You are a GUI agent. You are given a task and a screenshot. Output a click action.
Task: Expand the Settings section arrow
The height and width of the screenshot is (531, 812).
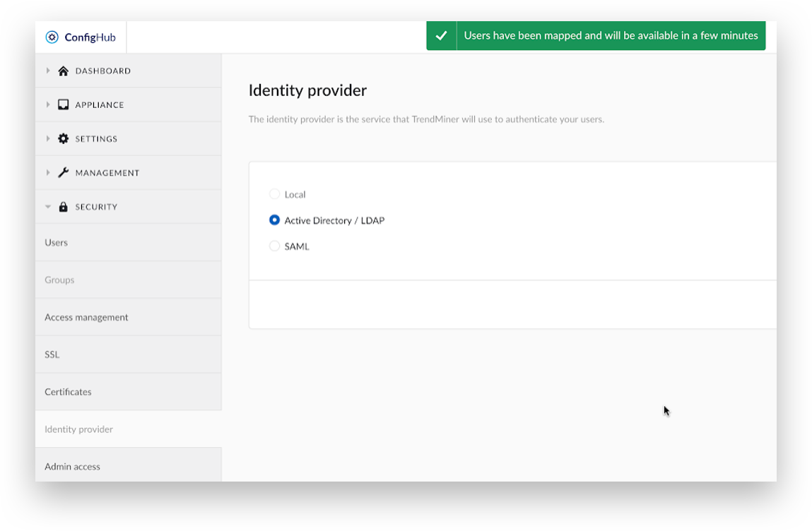pyautogui.click(x=47, y=138)
